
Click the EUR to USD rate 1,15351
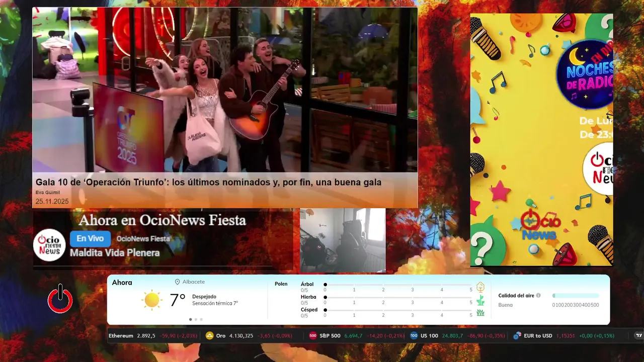[x=566, y=336]
